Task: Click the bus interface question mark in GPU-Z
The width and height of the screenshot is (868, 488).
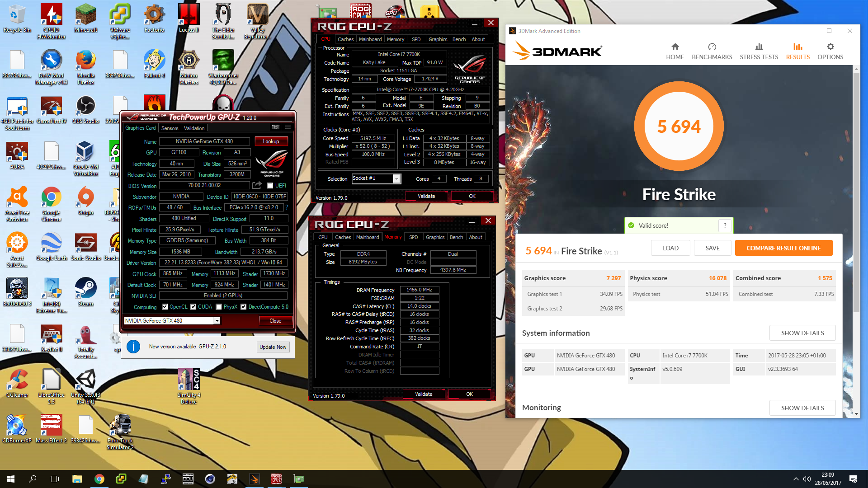Action: [287, 207]
